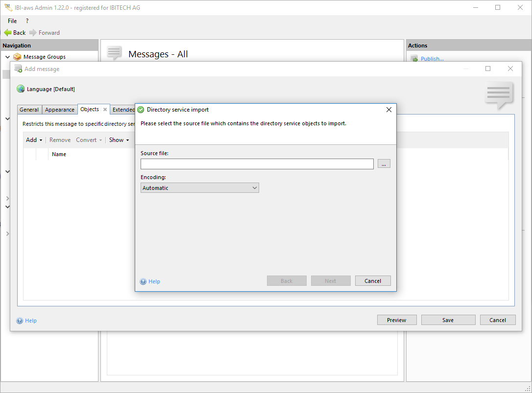This screenshot has width=532, height=393.
Task: Close the Directory service import dialog
Action: click(x=388, y=110)
